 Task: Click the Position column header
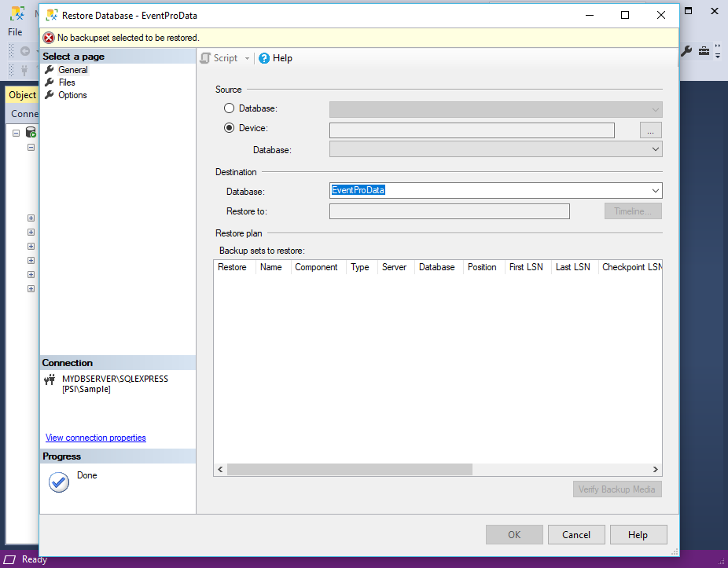484,267
